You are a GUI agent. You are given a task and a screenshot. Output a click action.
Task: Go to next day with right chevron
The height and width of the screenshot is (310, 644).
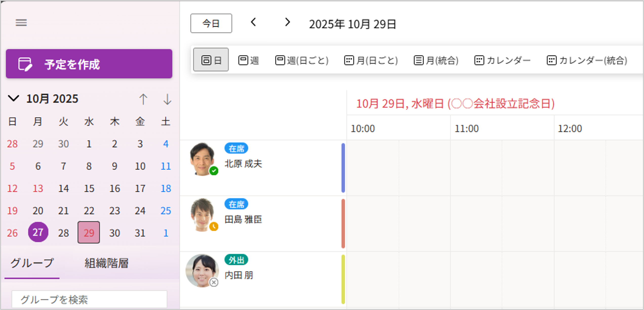click(x=287, y=22)
